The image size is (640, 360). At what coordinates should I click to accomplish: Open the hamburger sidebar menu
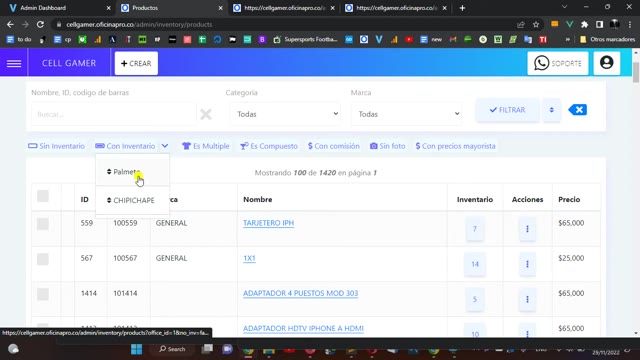coord(14,63)
